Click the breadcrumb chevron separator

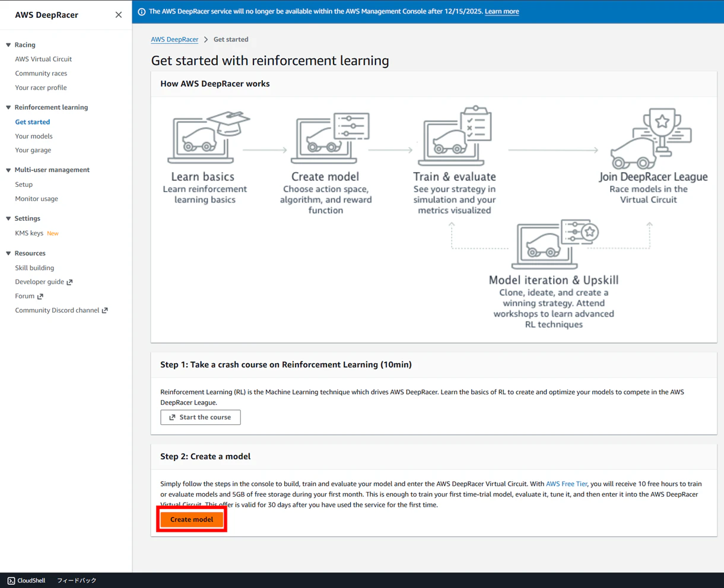pyautogui.click(x=206, y=40)
